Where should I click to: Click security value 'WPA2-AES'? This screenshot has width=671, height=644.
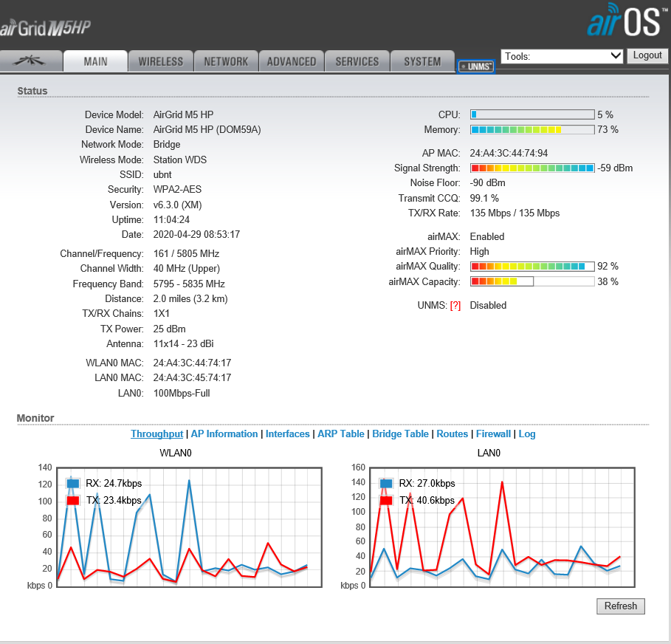coord(177,189)
